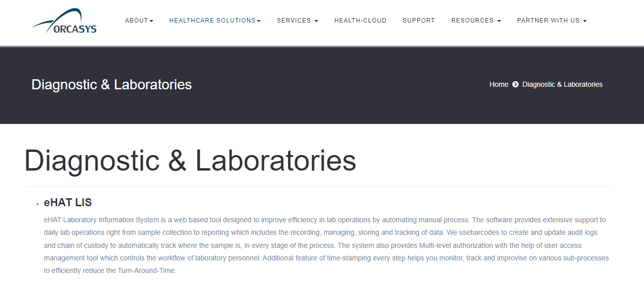Click the Orcasys logo
Viewport: 644px width, 293px height.
pos(64,21)
